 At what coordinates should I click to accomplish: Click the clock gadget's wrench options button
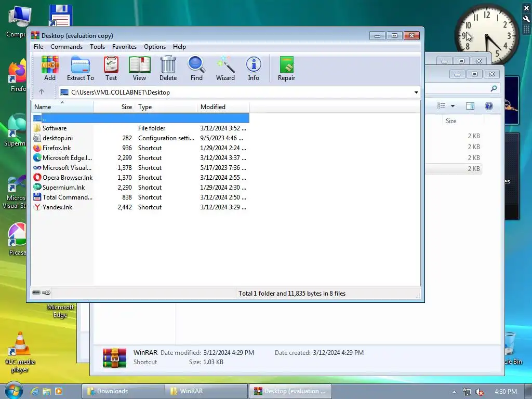pos(526,19)
